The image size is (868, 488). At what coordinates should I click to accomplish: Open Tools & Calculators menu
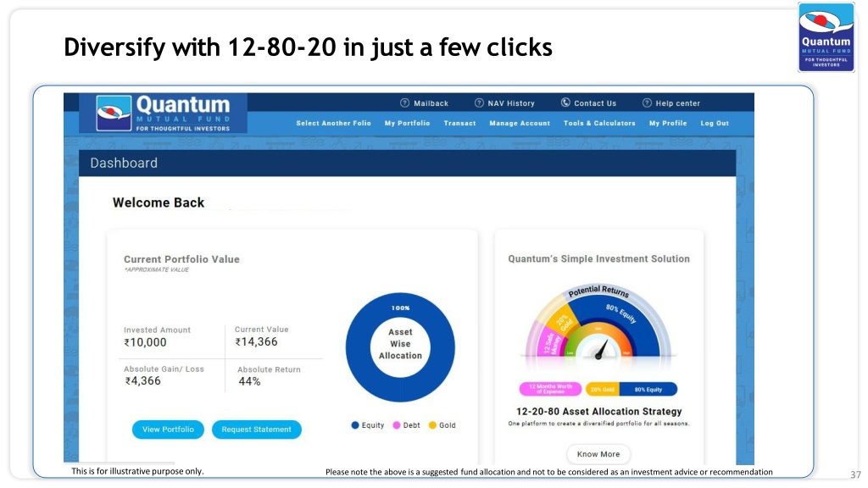599,124
